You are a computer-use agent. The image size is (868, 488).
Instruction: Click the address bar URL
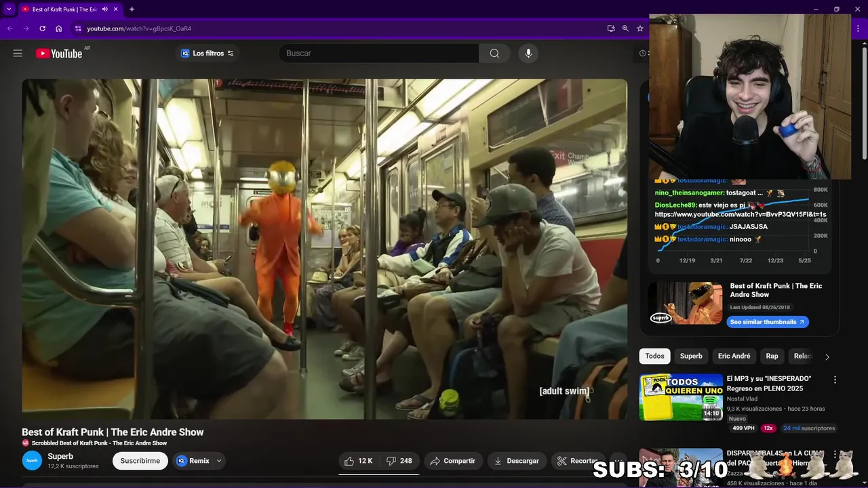click(x=139, y=28)
